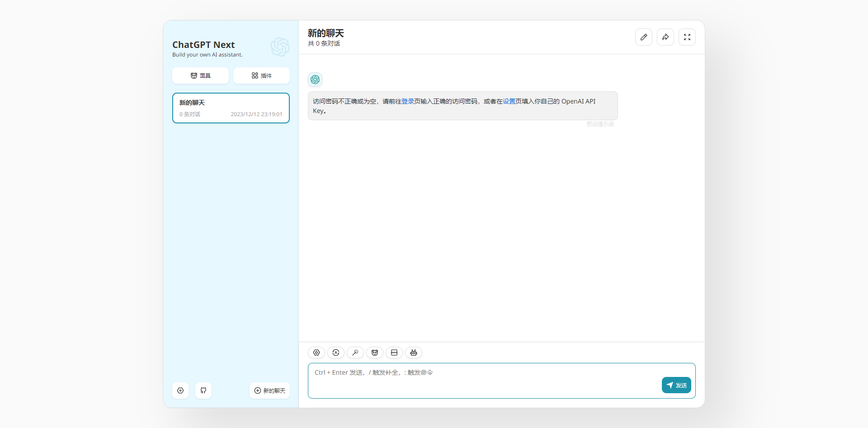Toggle fullscreen with the expand icon

(687, 37)
